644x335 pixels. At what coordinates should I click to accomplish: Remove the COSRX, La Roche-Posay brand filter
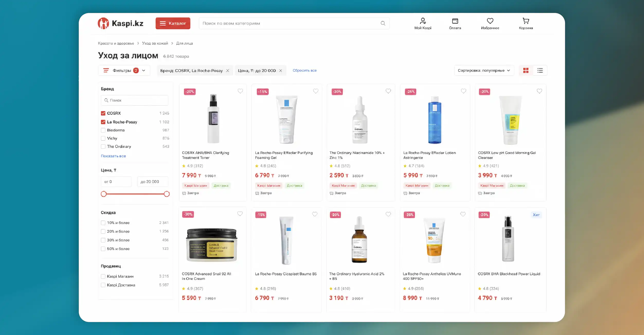[228, 70]
